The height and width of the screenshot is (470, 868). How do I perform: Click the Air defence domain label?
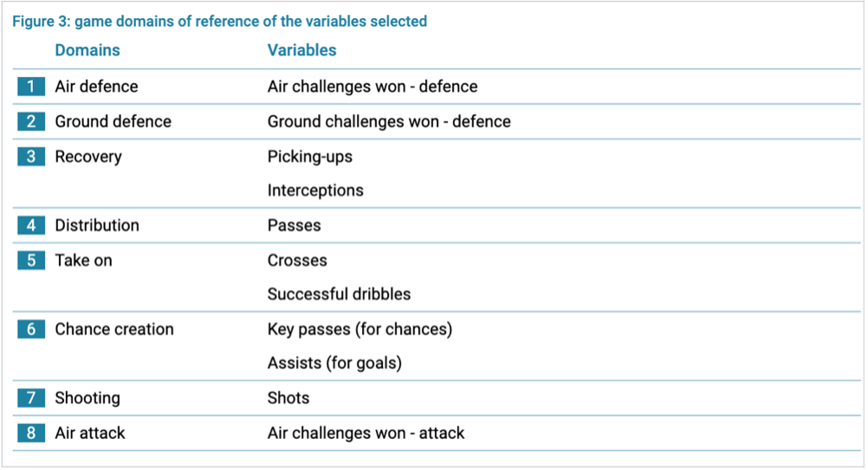[96, 87]
